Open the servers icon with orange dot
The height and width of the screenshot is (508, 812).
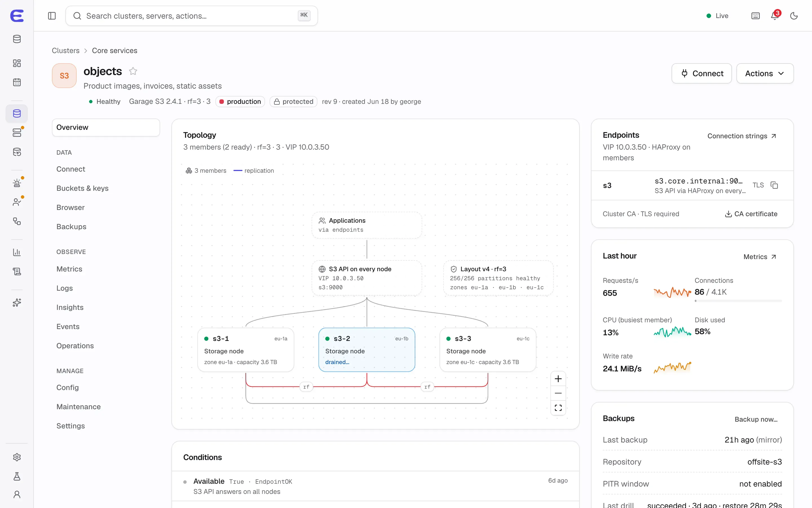(17, 133)
